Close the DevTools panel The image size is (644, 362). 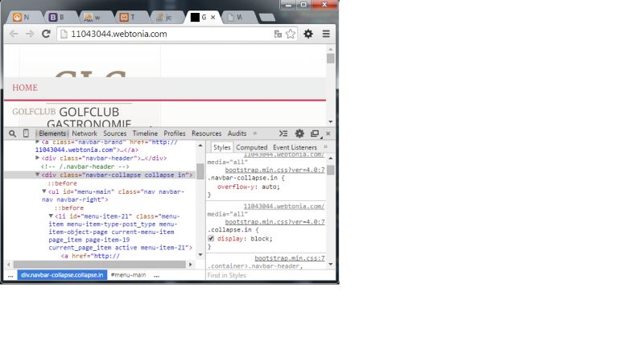(x=328, y=134)
